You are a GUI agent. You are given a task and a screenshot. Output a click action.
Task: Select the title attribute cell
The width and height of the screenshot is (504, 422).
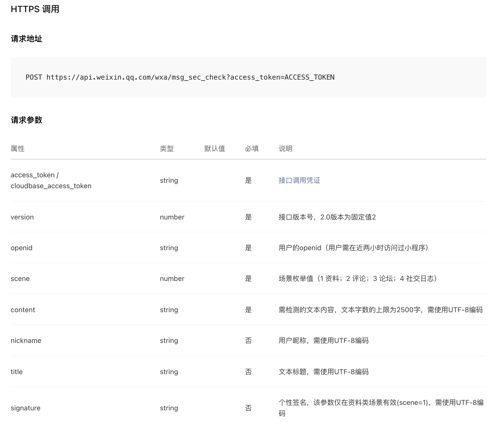pos(17,372)
